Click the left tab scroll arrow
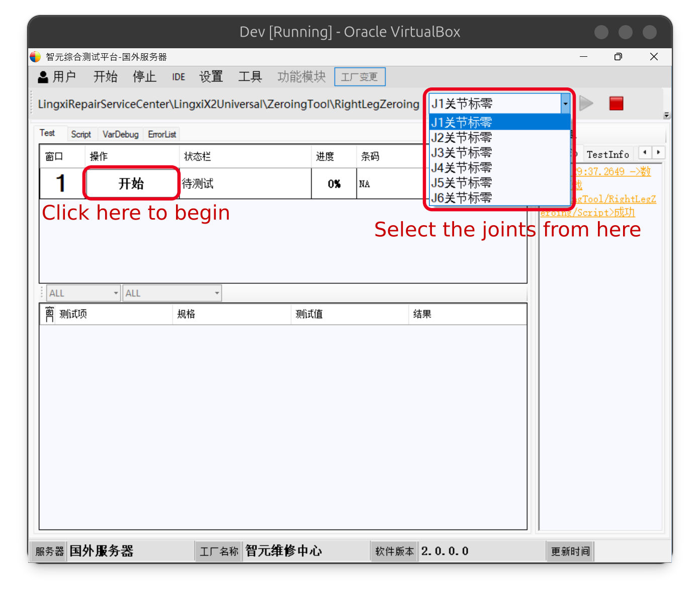 [645, 152]
